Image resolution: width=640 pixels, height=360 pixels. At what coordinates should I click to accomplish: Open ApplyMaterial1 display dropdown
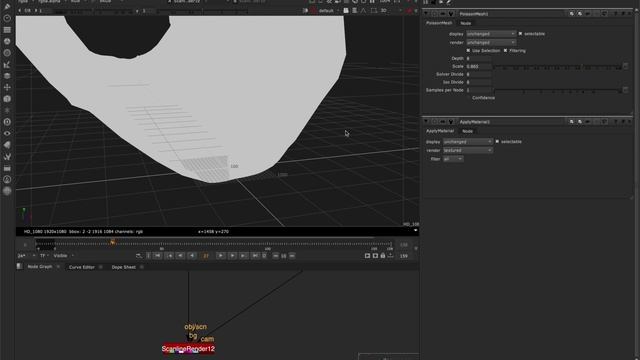point(468,142)
